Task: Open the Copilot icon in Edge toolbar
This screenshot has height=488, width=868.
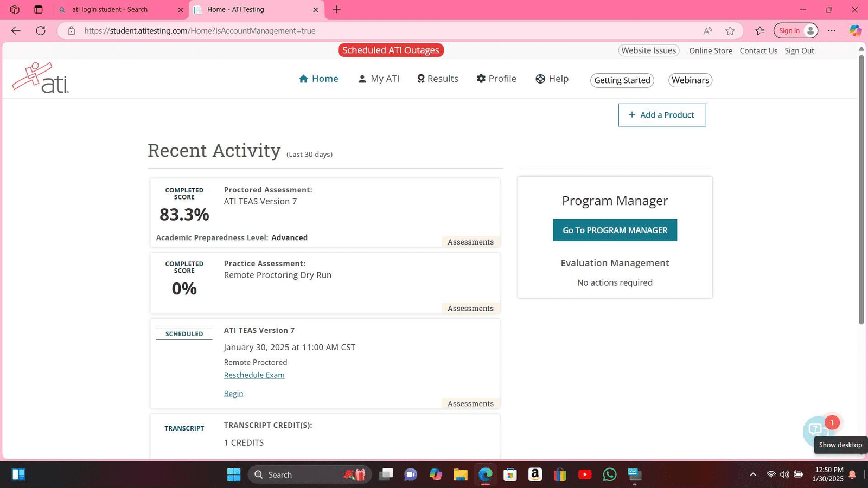Action: tap(855, 31)
